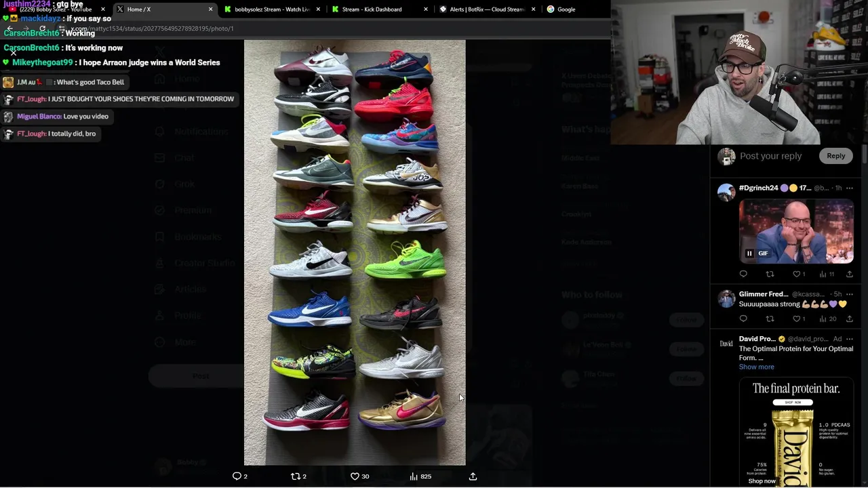This screenshot has width=868, height=488.
Task: Reply to #Dgrinch24's GIF comment
Action: click(x=743, y=274)
